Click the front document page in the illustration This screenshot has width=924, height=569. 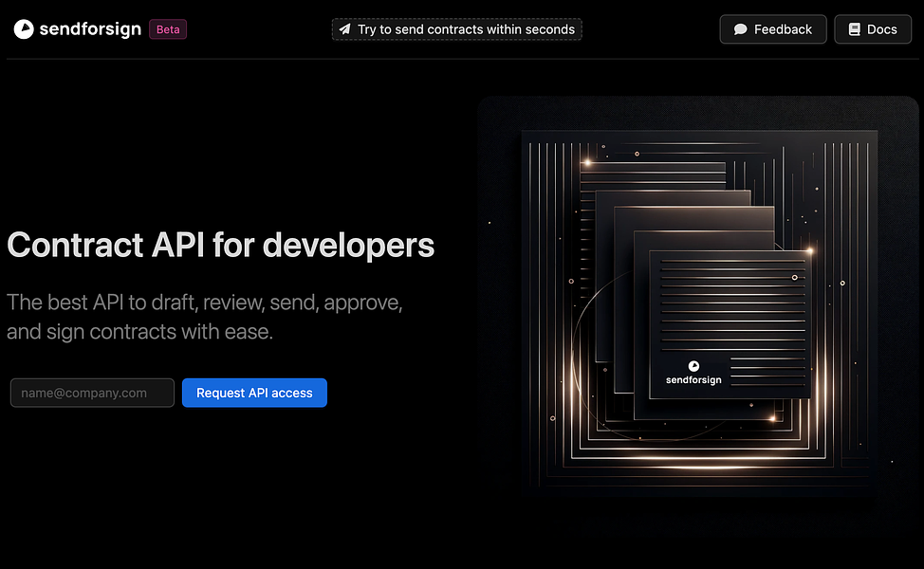tap(730, 324)
